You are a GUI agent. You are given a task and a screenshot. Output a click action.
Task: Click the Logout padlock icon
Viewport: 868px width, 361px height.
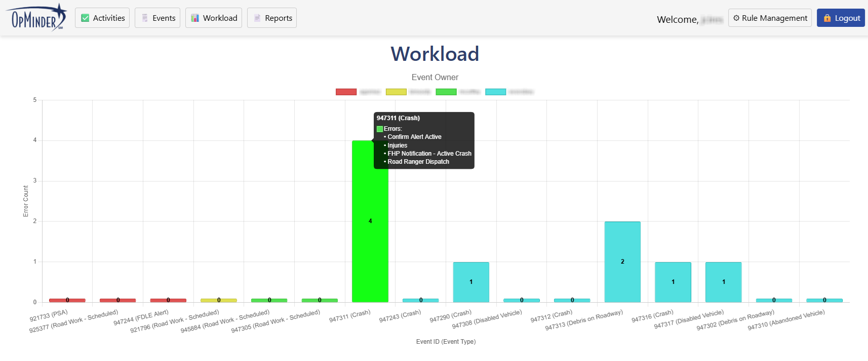click(827, 18)
